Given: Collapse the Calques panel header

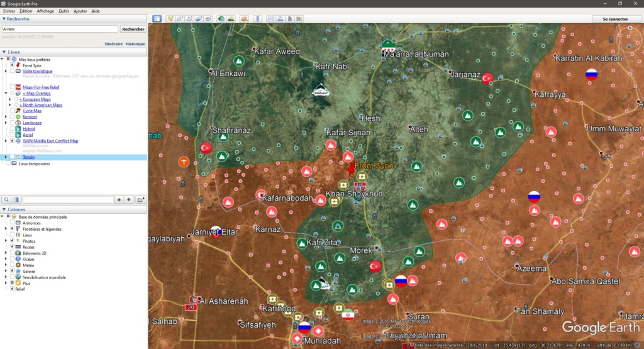Looking at the screenshot, I should tap(74, 209).
